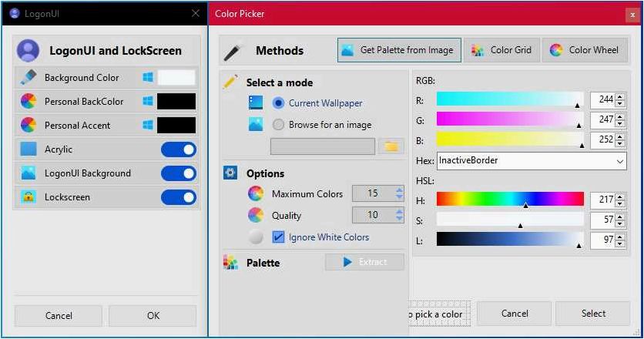Screen dimensions: 644x339
Task: Toggle the Acrylic switch
Action: click(179, 149)
